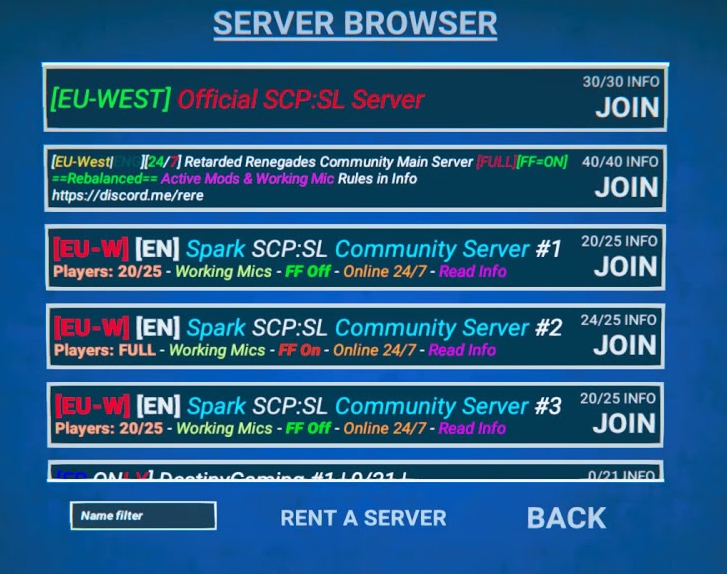Open the RENT A SERVER option

click(363, 518)
